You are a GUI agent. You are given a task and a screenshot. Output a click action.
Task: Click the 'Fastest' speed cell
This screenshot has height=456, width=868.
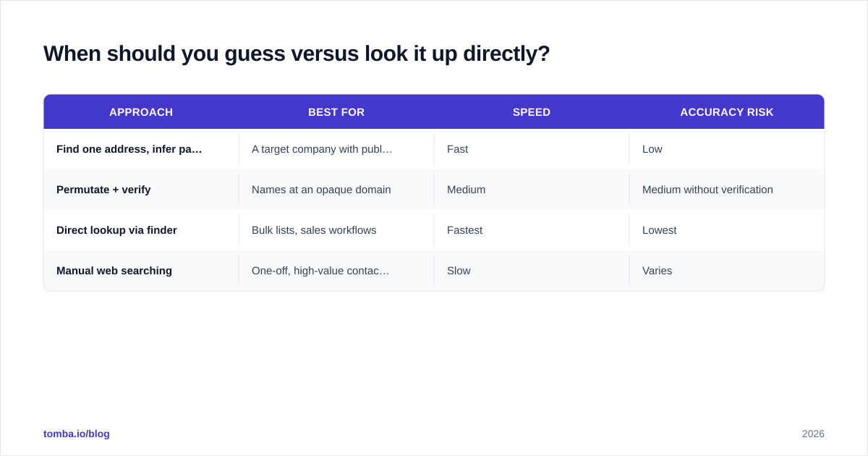point(532,230)
